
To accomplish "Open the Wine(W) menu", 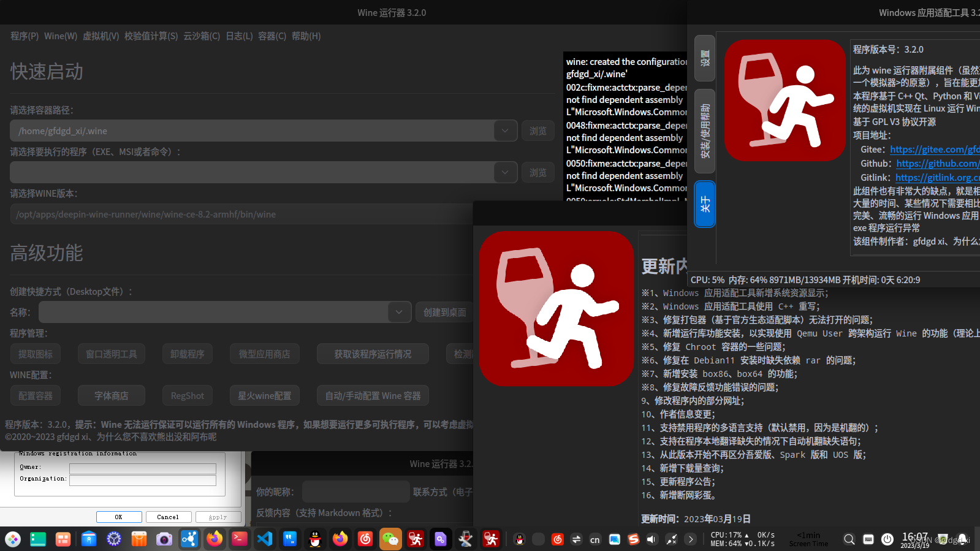I will click(x=61, y=36).
